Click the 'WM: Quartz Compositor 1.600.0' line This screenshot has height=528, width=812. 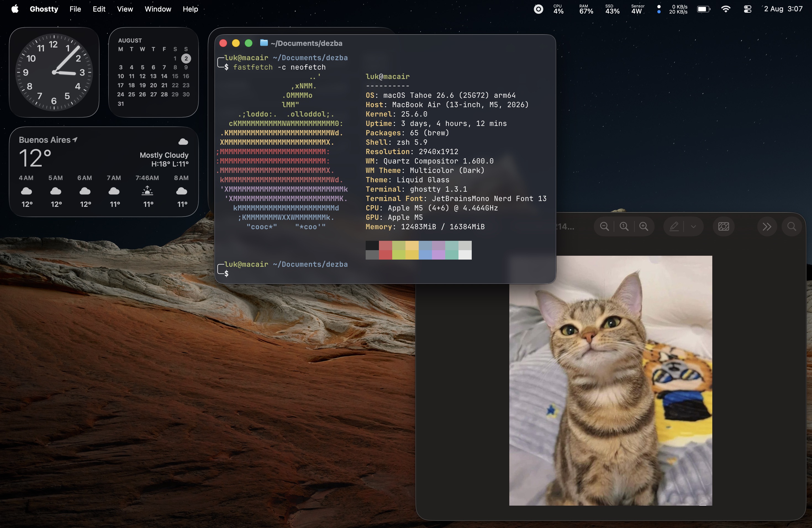pos(429,161)
